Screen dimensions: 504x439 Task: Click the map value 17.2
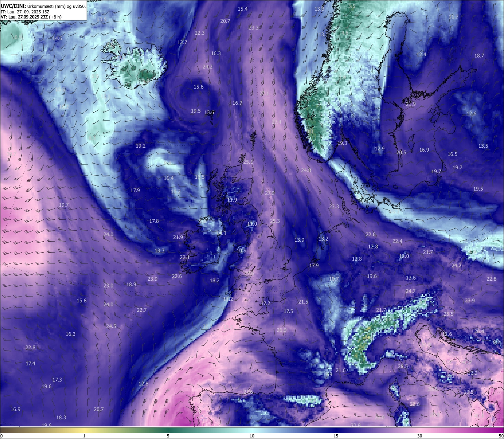click(265, 303)
